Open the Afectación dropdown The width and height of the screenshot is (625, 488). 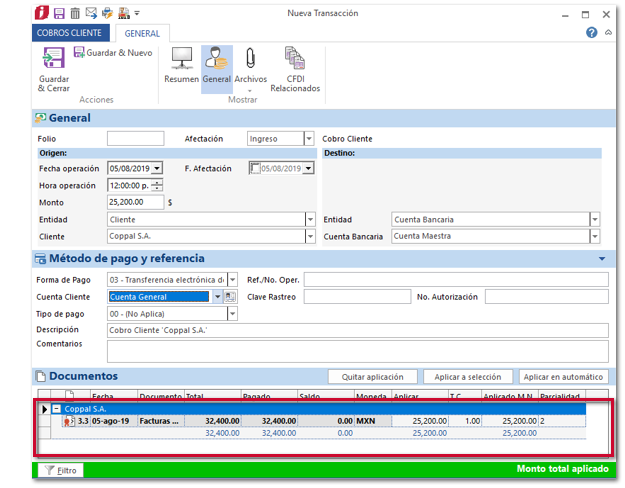pos(309,139)
